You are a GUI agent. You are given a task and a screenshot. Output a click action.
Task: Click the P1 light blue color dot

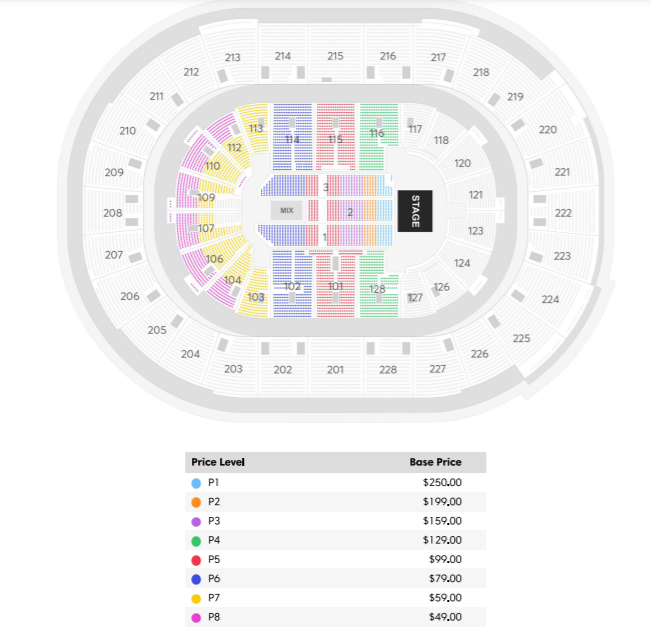point(196,483)
